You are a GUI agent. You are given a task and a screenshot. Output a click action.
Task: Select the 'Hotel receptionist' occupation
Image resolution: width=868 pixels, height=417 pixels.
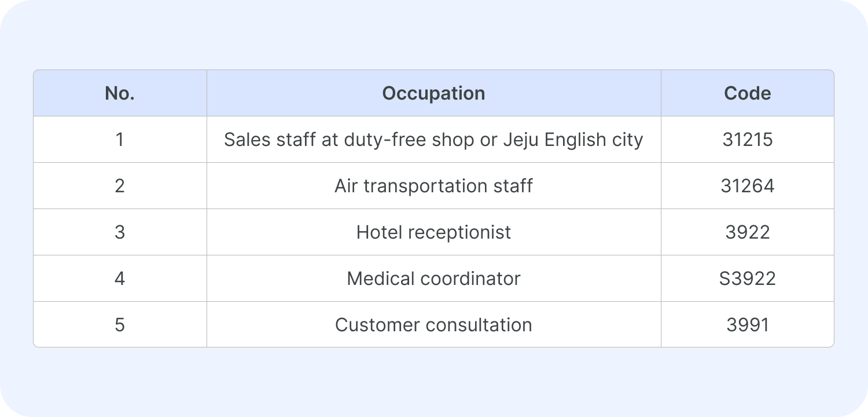[433, 232]
